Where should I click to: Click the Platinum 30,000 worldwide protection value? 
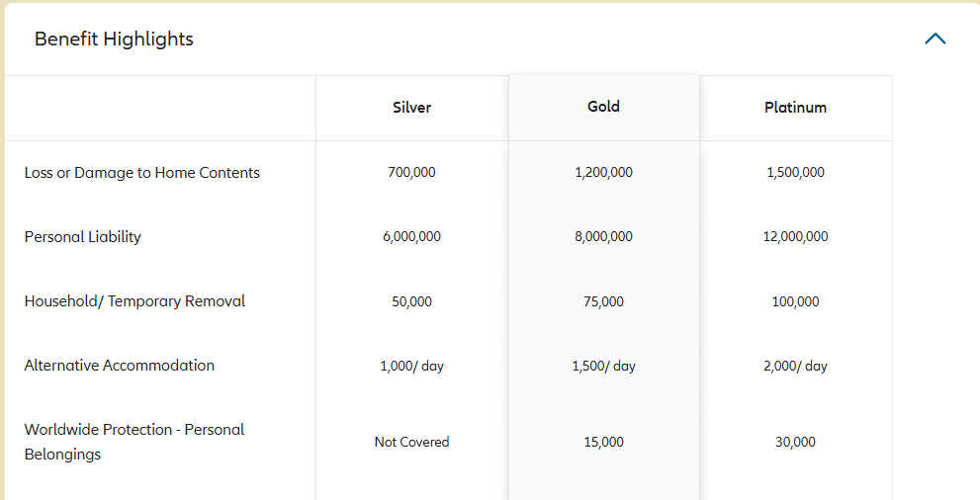coord(796,442)
